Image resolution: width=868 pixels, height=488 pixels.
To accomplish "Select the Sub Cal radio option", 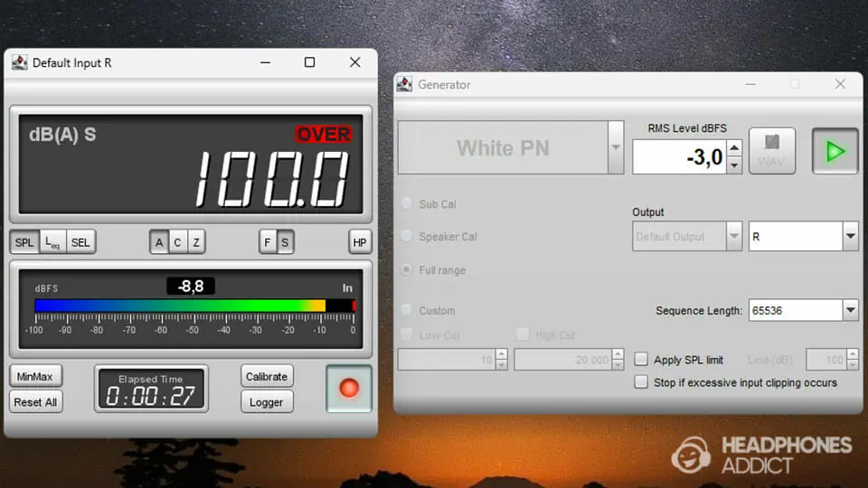I will click(407, 203).
